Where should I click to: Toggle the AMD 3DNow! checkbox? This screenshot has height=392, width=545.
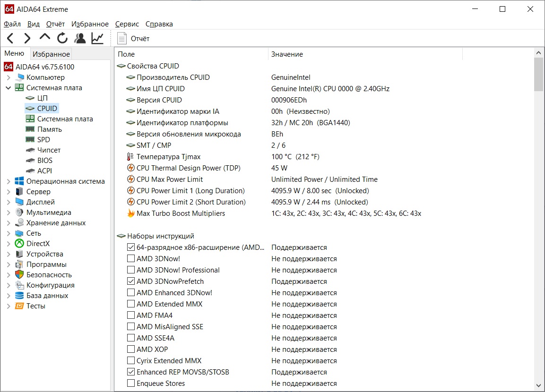tap(131, 259)
